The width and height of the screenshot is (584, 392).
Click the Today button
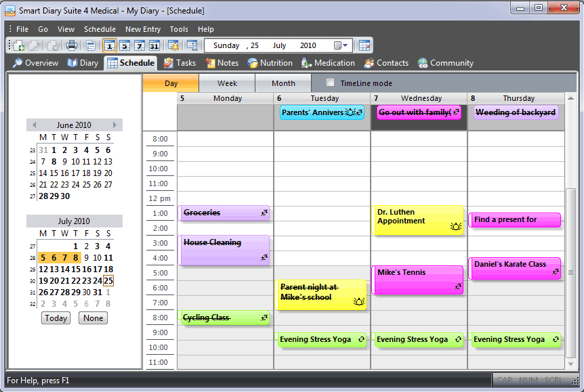[x=56, y=318]
